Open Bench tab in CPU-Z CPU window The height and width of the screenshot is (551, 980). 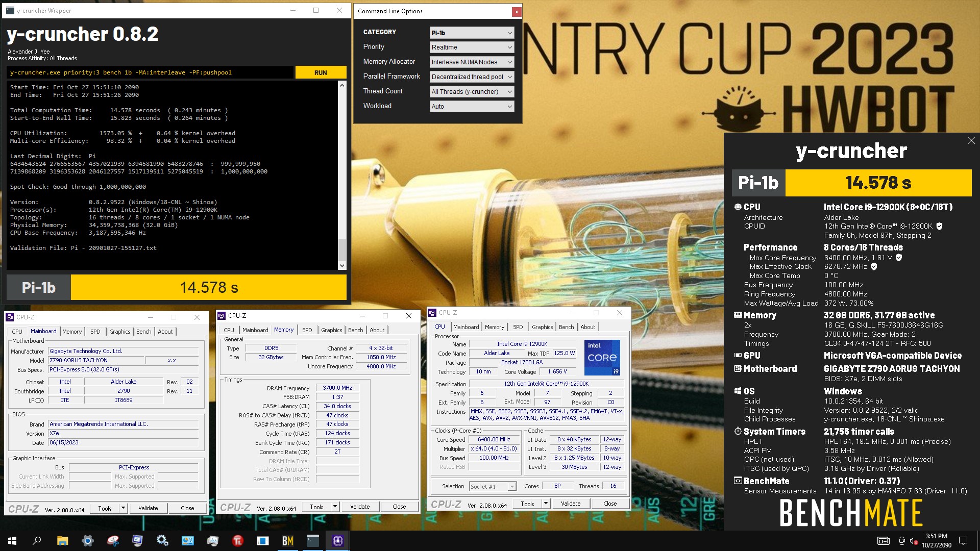[x=566, y=327]
